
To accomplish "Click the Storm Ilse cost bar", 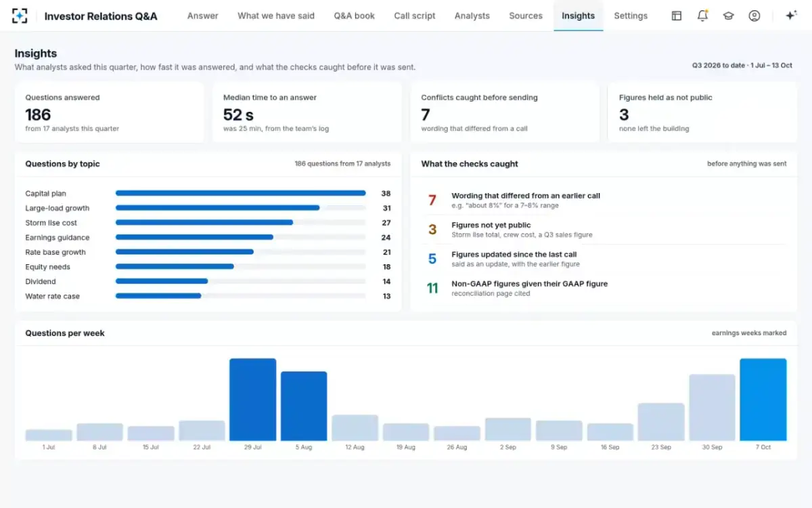I will pyautogui.click(x=241, y=223).
